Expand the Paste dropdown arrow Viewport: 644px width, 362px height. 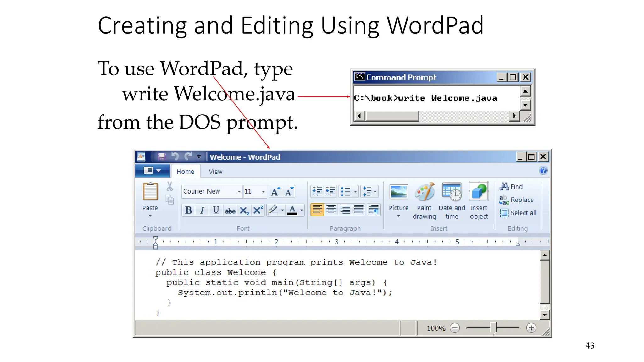coord(150,216)
